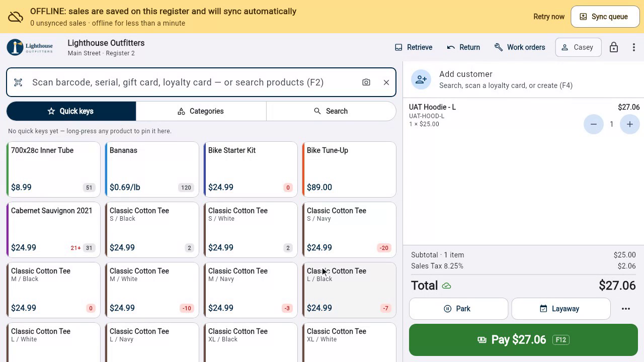The width and height of the screenshot is (644, 362).
Task: Clear the product search field
Action: [x=386, y=82]
